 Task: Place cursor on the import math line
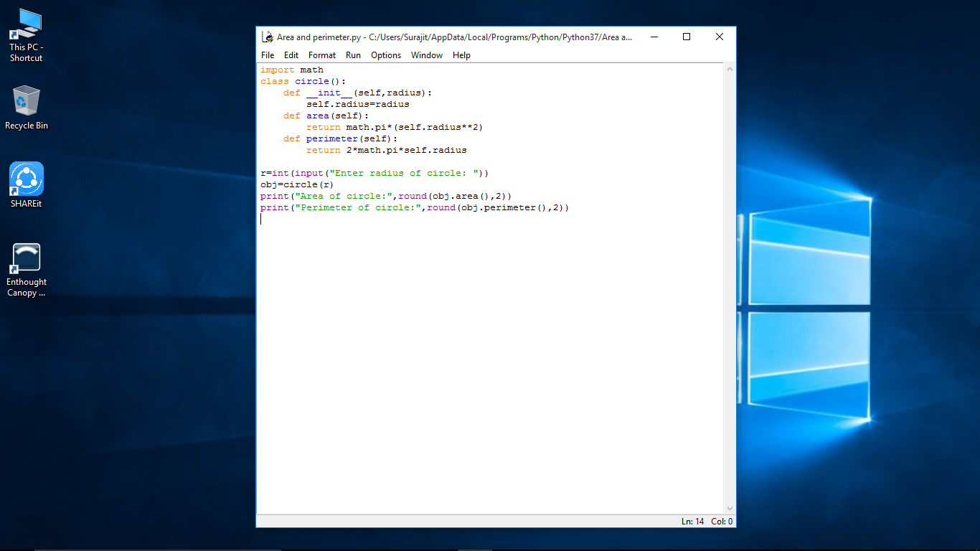291,70
